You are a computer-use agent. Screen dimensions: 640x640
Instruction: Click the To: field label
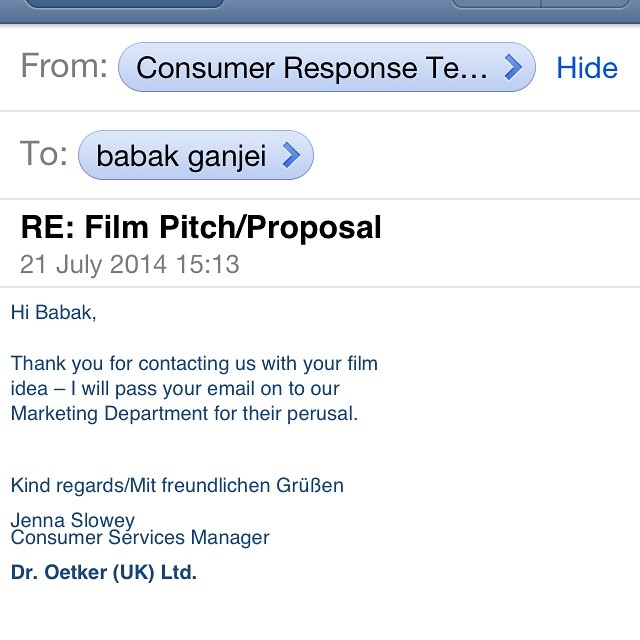(44, 153)
